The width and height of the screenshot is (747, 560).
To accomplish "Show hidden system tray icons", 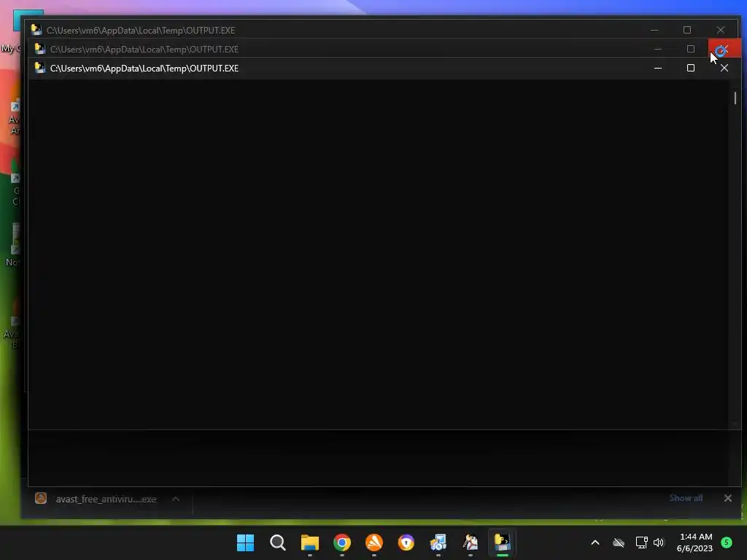I will pyautogui.click(x=595, y=542).
